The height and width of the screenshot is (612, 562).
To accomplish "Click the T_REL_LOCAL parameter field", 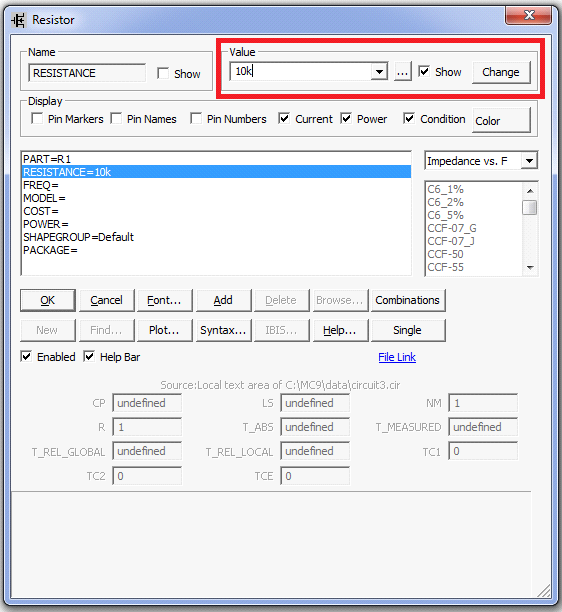I will pos(315,451).
